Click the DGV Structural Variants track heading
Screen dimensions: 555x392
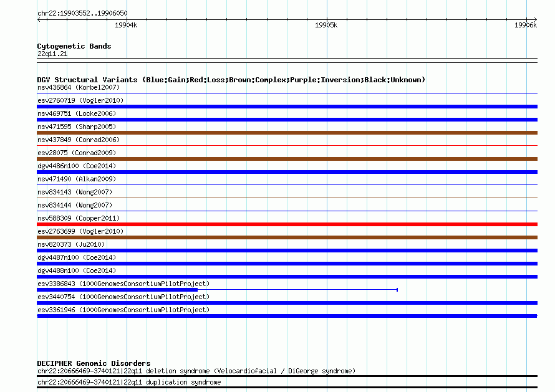click(x=231, y=80)
